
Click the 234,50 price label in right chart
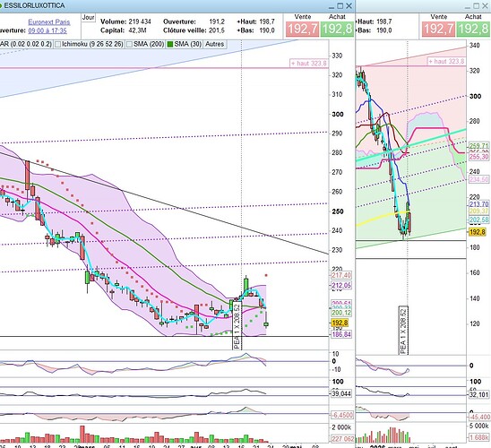click(x=478, y=179)
